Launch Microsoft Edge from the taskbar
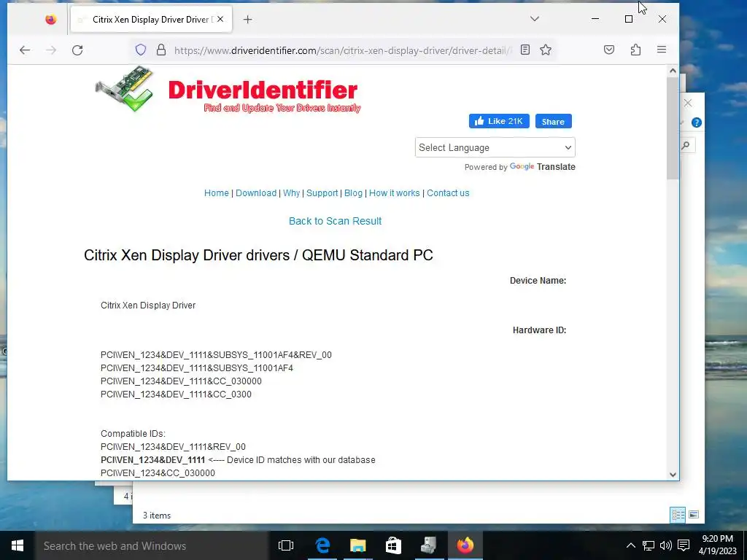The height and width of the screenshot is (560, 747). point(322,545)
